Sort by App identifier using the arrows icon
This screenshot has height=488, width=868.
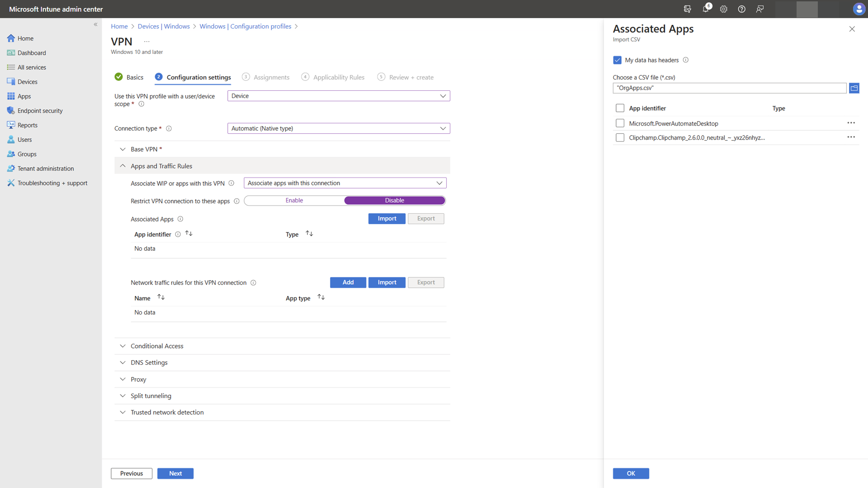click(x=189, y=234)
